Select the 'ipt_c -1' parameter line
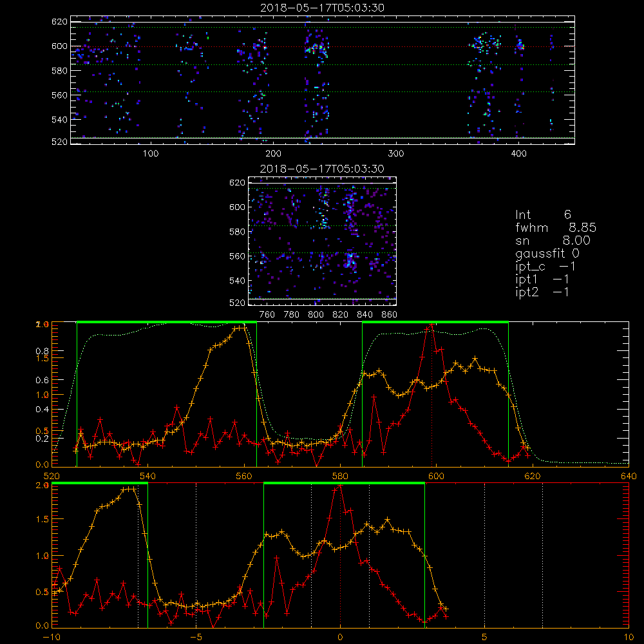 point(545,267)
